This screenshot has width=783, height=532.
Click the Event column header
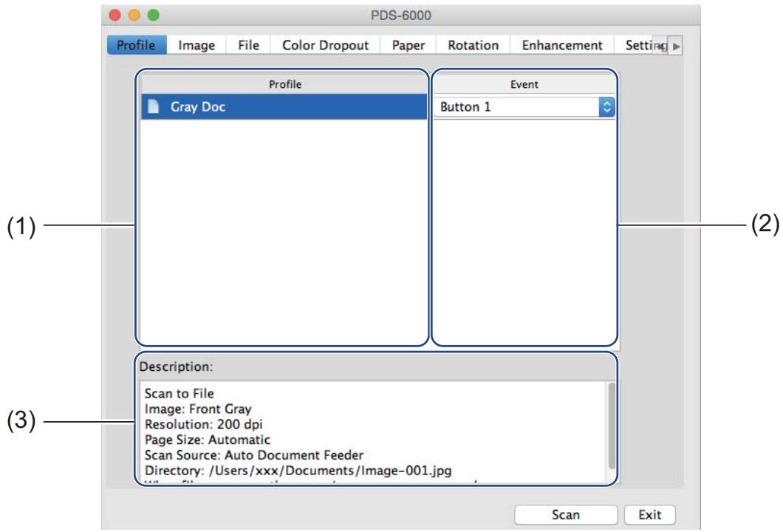coord(524,84)
